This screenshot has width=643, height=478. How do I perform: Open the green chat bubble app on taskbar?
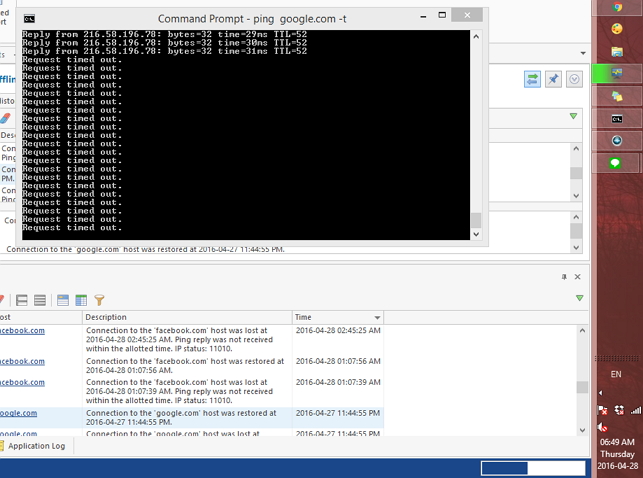(617, 163)
